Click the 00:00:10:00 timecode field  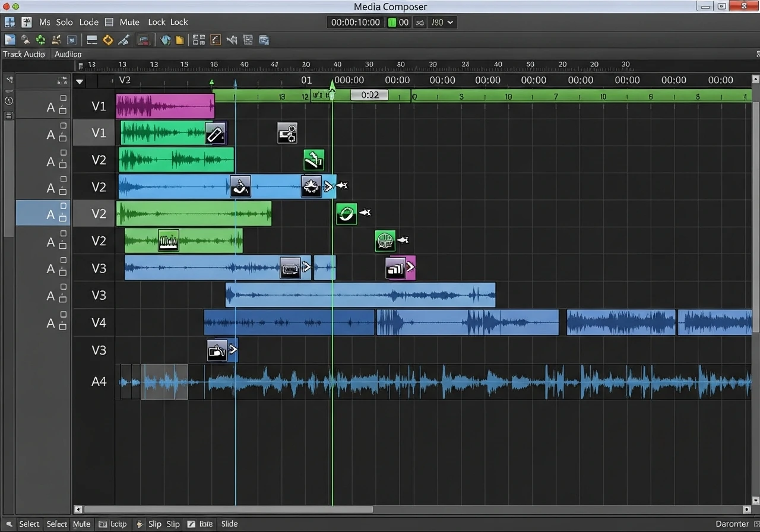pyautogui.click(x=354, y=22)
